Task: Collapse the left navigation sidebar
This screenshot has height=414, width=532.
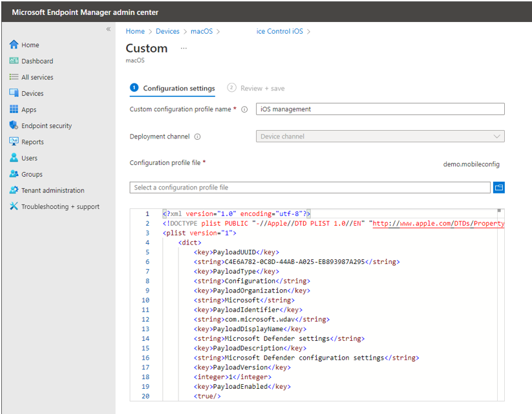Action: [108, 29]
